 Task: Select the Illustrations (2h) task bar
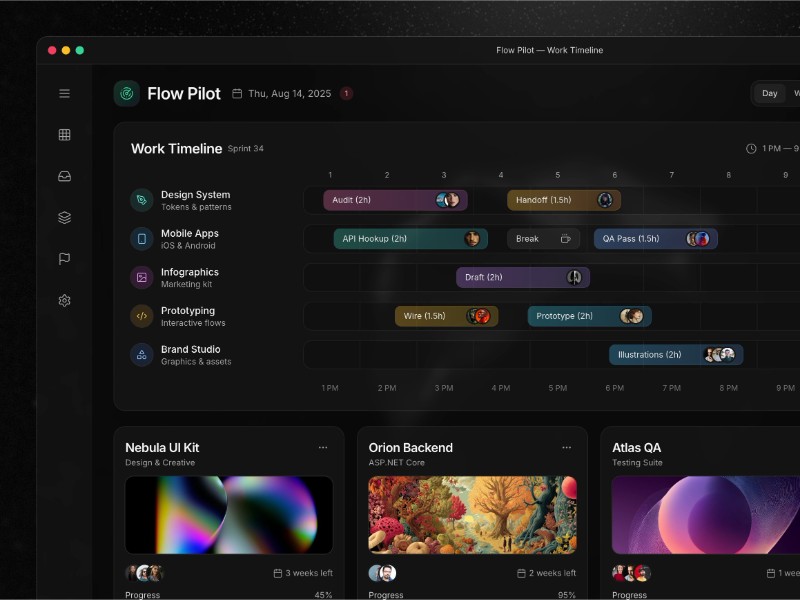click(676, 355)
